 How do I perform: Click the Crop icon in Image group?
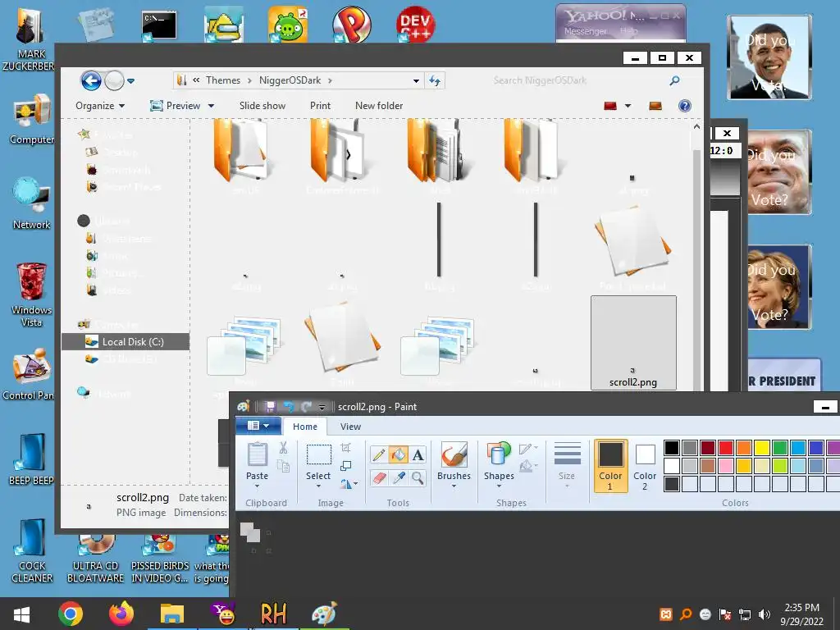(345, 448)
